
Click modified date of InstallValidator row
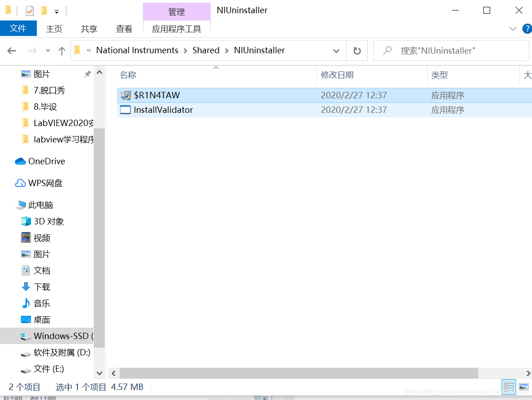pos(354,110)
